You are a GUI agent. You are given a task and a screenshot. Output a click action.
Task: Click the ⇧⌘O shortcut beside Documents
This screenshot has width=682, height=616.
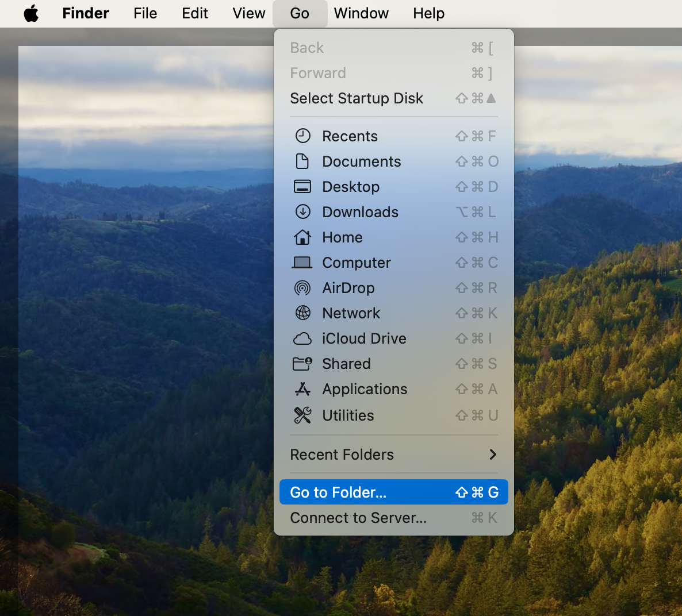pyautogui.click(x=477, y=161)
